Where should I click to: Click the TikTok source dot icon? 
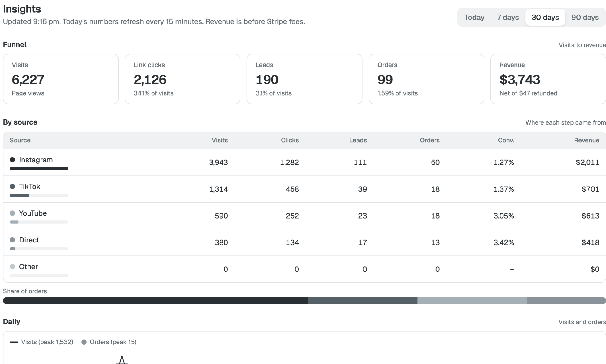[x=12, y=187]
